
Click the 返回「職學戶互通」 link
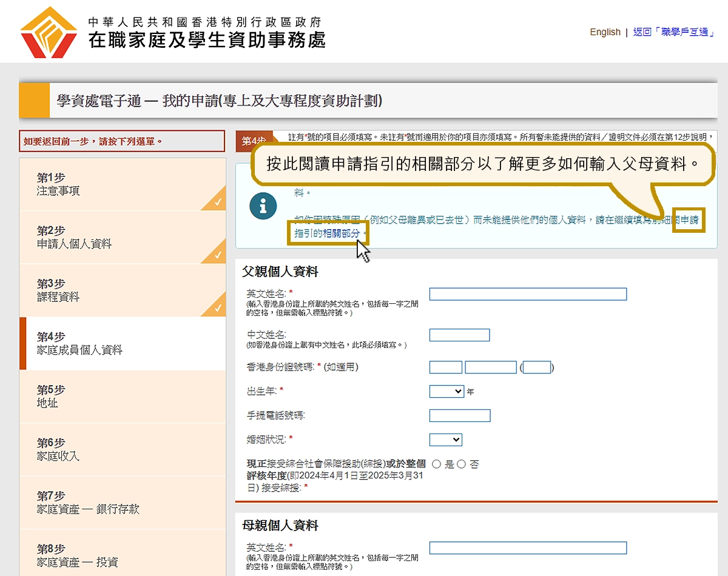[673, 32]
